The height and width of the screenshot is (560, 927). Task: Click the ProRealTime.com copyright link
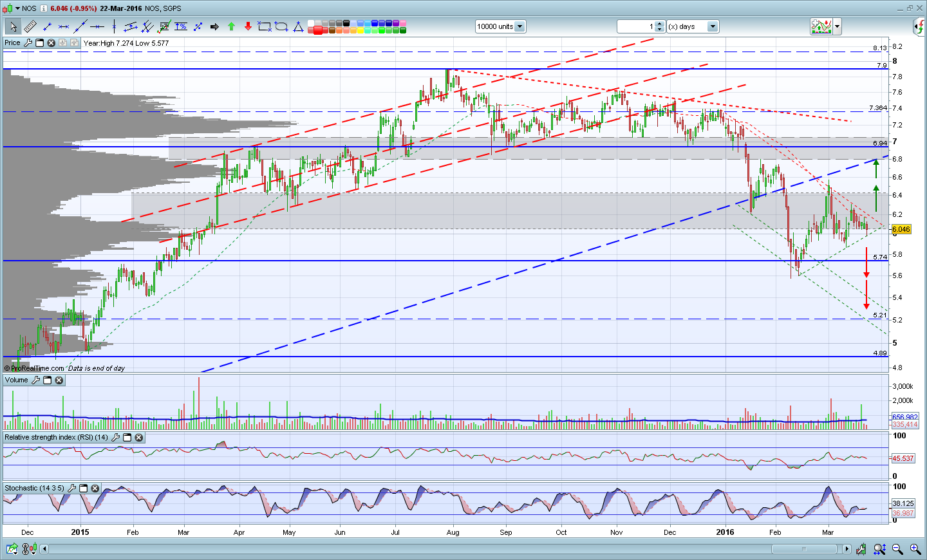tap(34, 368)
